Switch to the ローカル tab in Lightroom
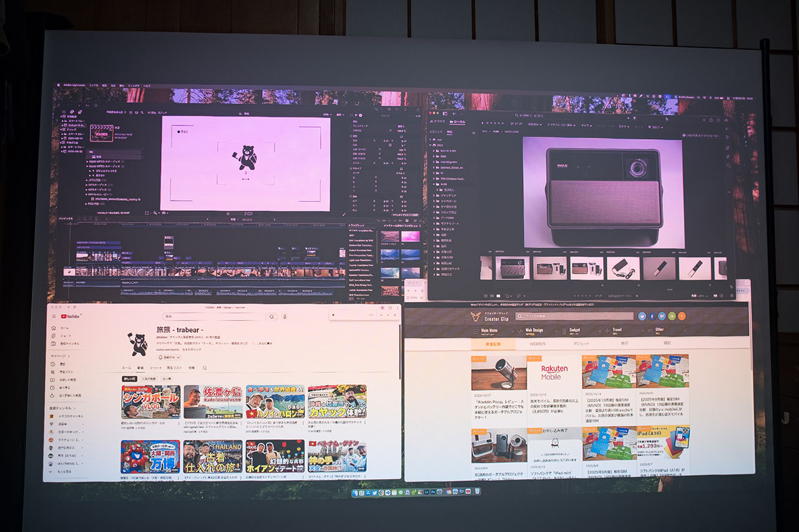Viewport: 799px width, 532px height. 458,122
